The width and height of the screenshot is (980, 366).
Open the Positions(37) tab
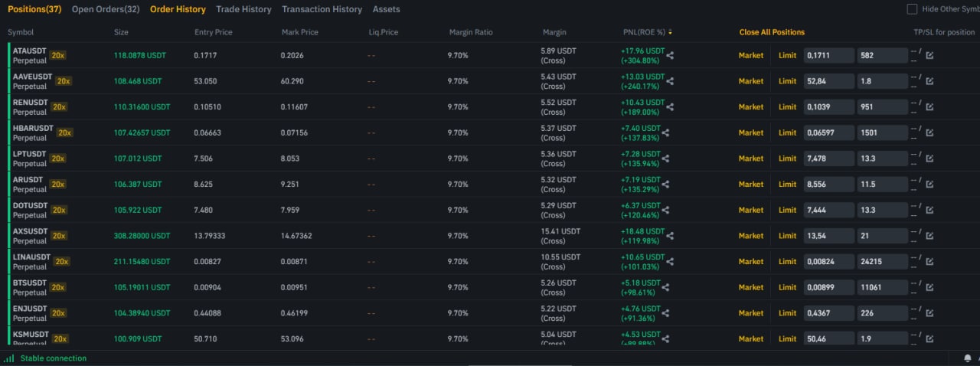tap(34, 9)
